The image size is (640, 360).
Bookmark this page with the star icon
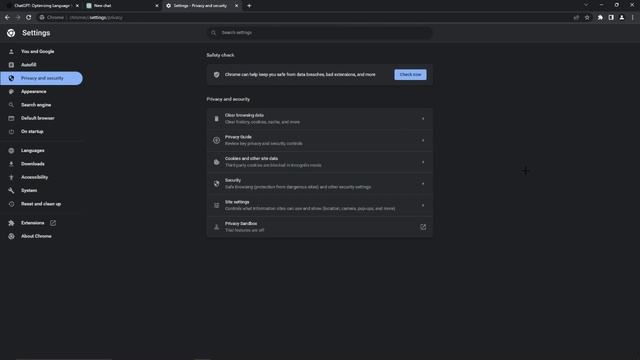[x=587, y=18]
